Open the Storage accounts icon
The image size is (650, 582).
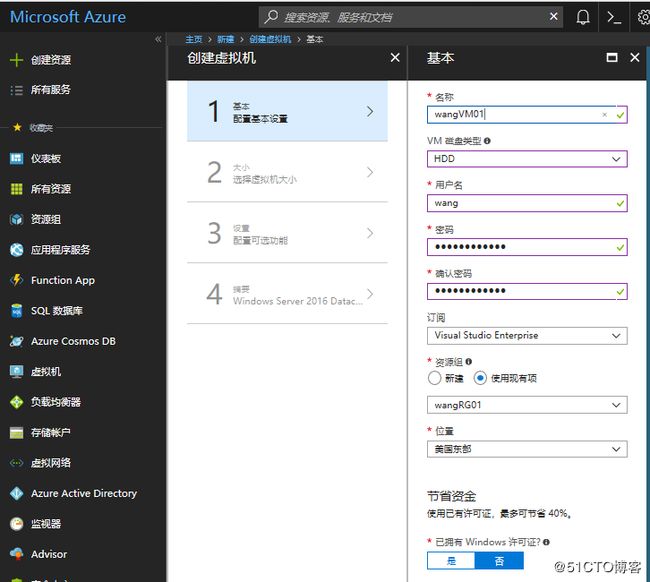(17, 432)
